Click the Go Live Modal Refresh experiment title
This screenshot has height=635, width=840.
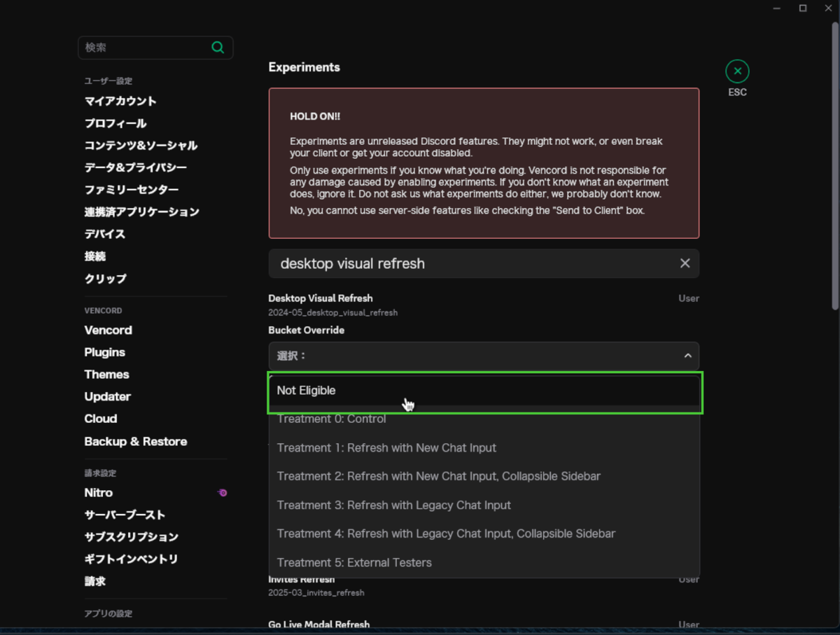[319, 624]
